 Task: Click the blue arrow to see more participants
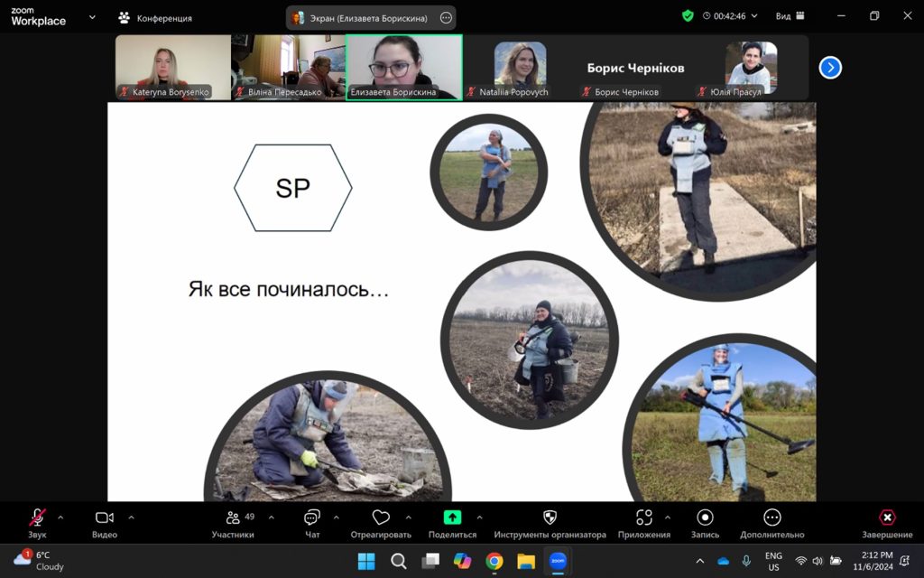[x=829, y=67]
